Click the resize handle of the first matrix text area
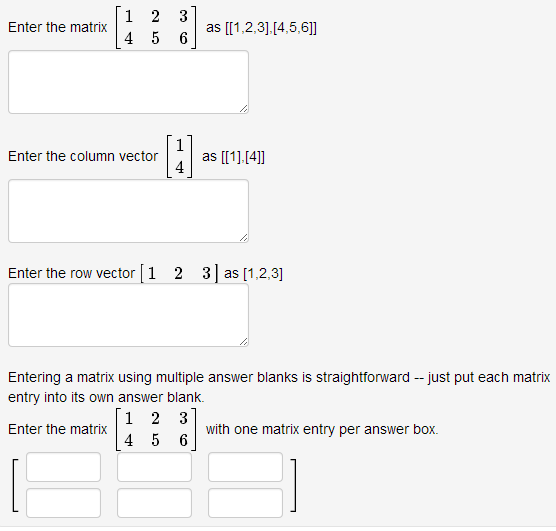Screen dimensions: 556x531 pyautogui.click(x=244, y=109)
